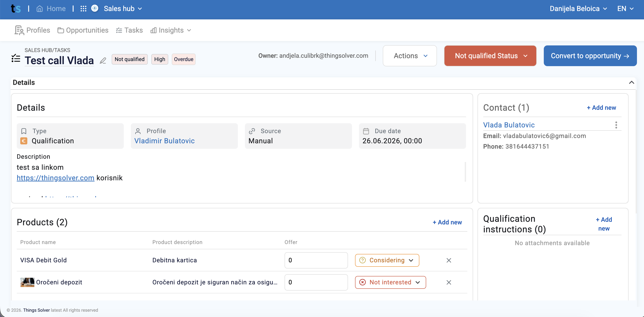Open the Actions dropdown
Screen dimensions: 644x317
[410, 56]
